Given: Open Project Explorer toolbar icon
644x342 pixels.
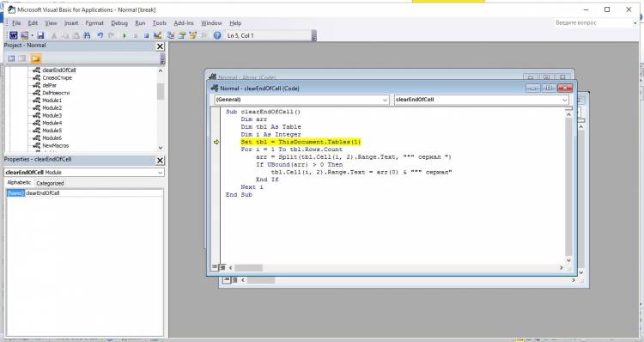Looking at the screenshot, I should click(171, 36).
